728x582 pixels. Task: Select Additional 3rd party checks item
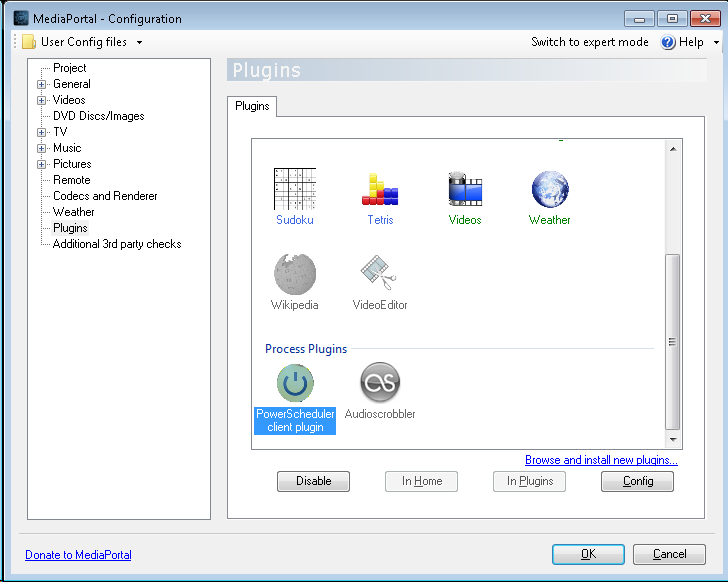[x=117, y=244]
